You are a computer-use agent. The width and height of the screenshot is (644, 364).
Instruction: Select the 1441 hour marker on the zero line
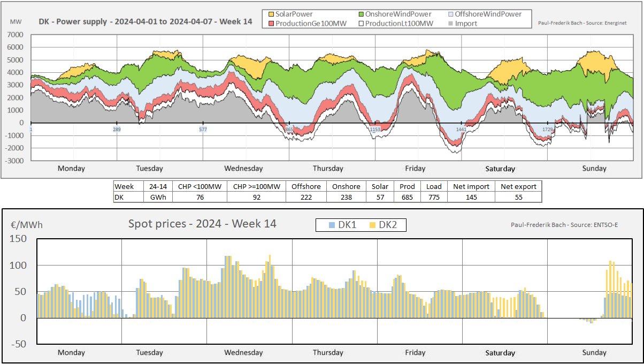[461, 130]
